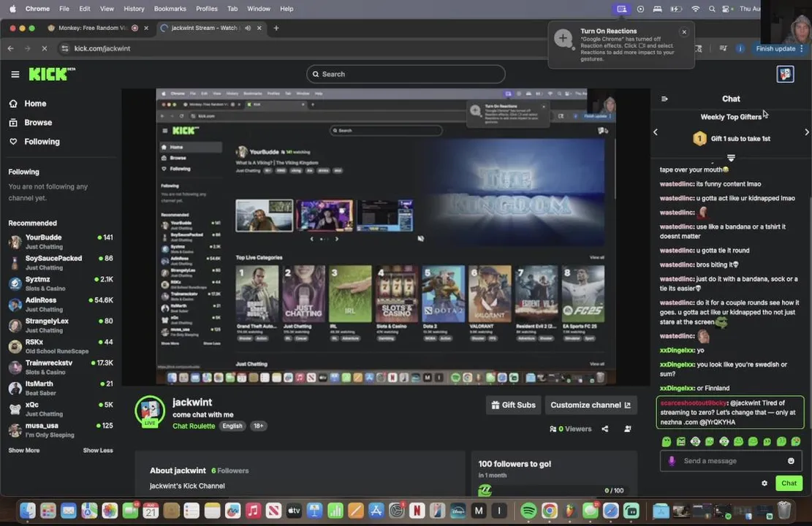This screenshot has width=812, height=526.
Task: Click the user icon beside share
Action: pos(628,429)
